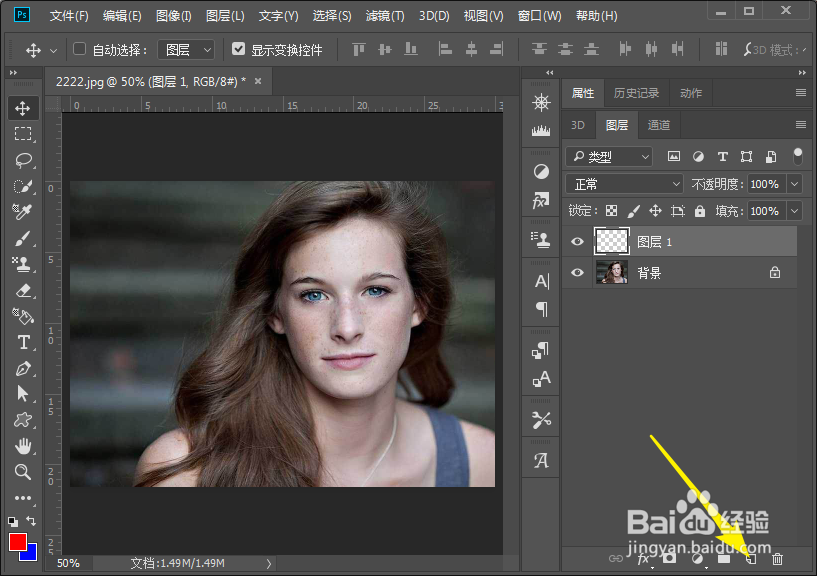Select the Lasso tool
Screen dimensions: 817x576
coord(22,160)
